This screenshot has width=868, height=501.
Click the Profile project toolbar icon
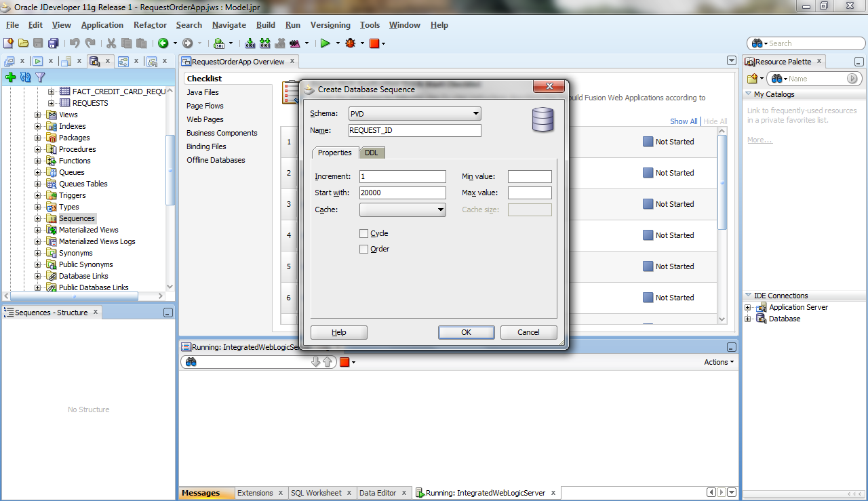click(295, 43)
